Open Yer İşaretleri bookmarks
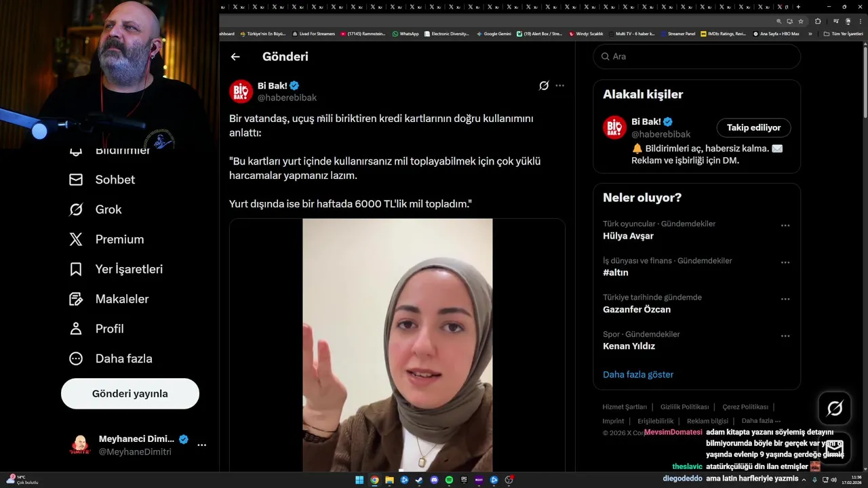868x488 pixels. coord(116,269)
